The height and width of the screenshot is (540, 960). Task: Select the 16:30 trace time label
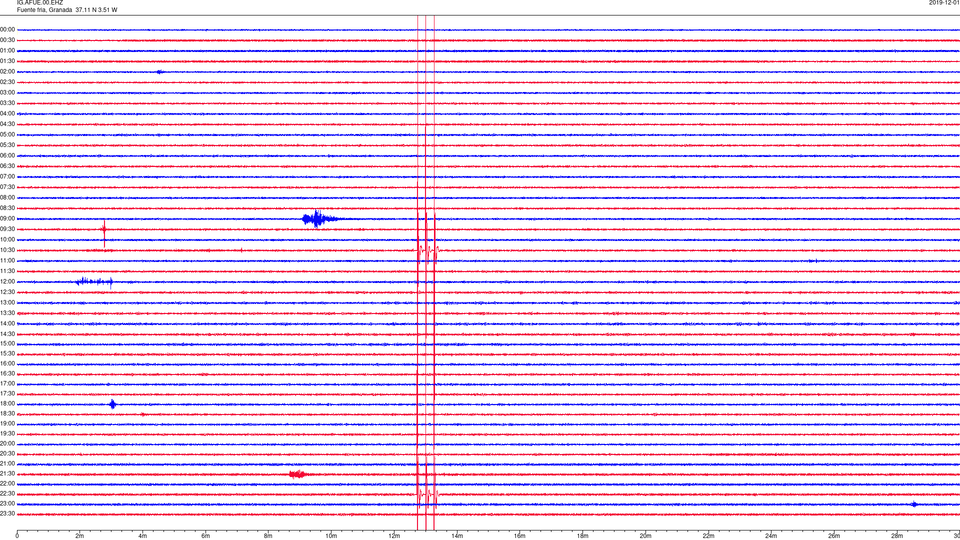pos(8,373)
